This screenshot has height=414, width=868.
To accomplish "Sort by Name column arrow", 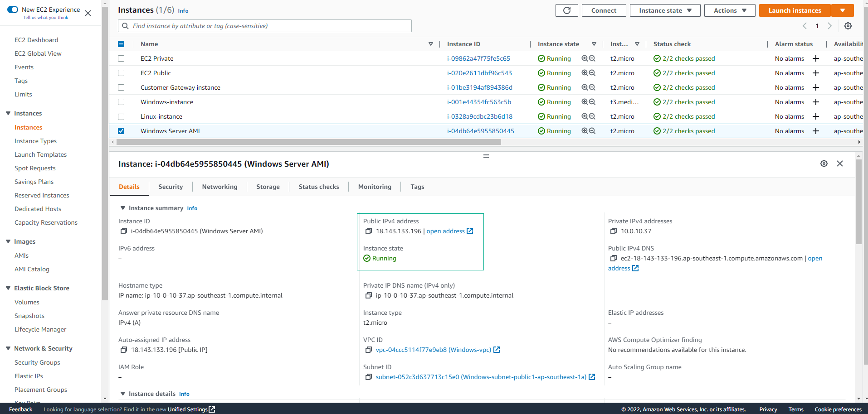I will coord(430,44).
